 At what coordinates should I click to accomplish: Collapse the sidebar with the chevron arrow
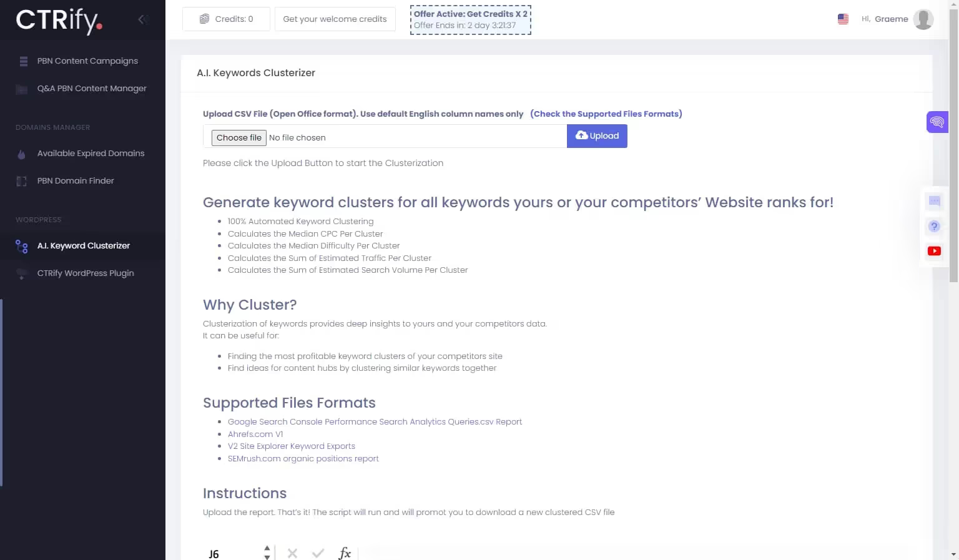tap(142, 19)
